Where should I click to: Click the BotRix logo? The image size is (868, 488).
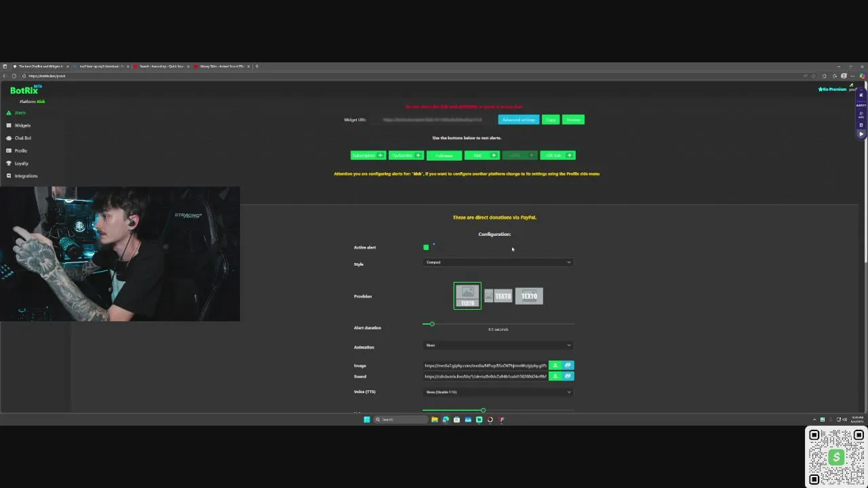(24, 90)
